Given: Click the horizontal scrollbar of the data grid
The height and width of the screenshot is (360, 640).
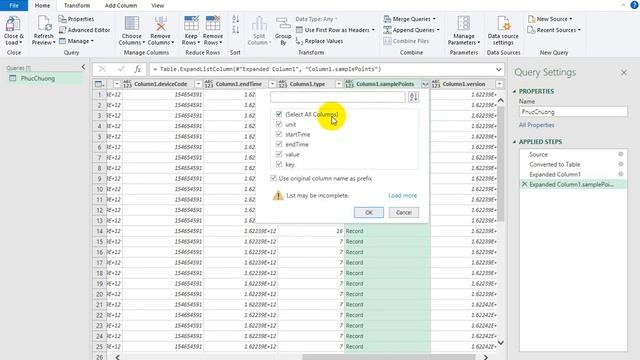Looking at the screenshot, I should pos(389,357).
